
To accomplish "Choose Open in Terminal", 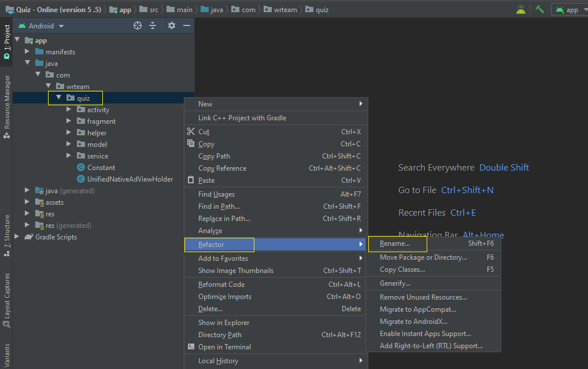I will [276, 347].
